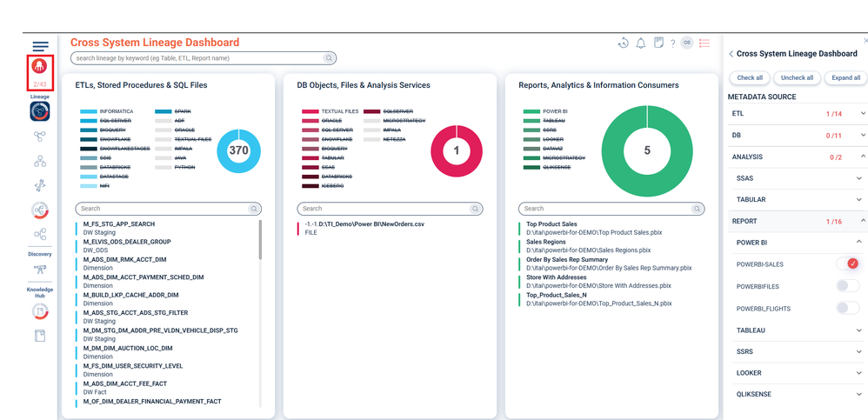Click the search icon in the DB Objects panel

[x=475, y=209]
